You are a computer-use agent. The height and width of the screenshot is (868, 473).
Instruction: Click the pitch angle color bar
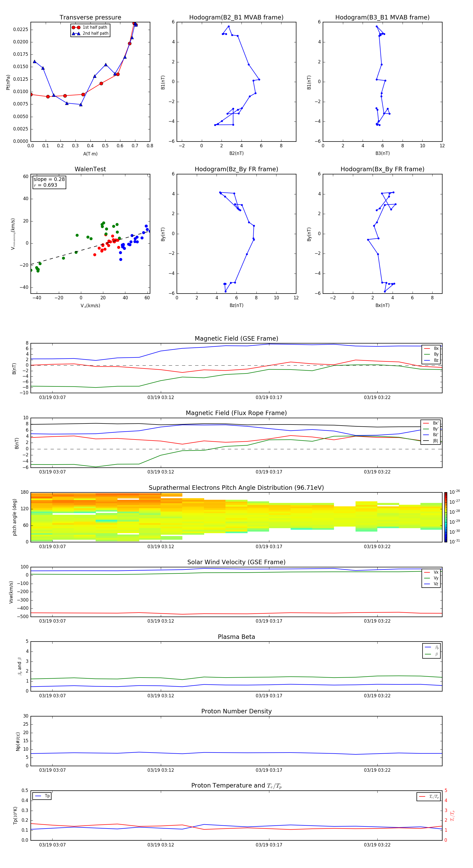[x=445, y=517]
